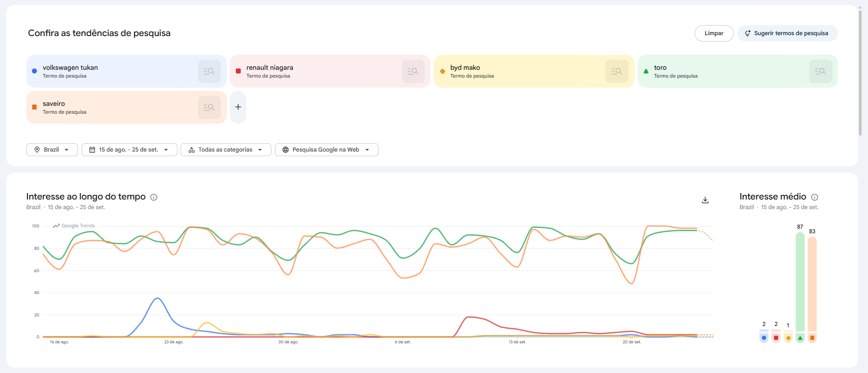
Task: Click the globe icon in the search type filter
Action: [x=286, y=150]
